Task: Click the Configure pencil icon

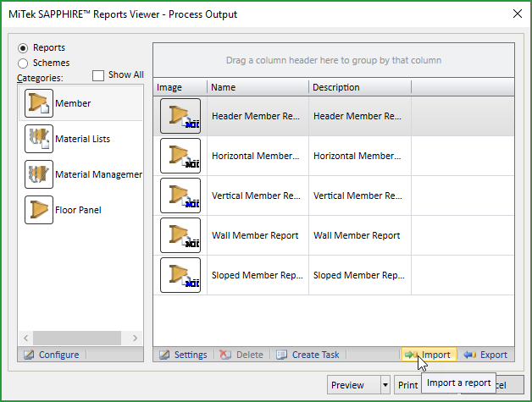Action: click(29, 355)
